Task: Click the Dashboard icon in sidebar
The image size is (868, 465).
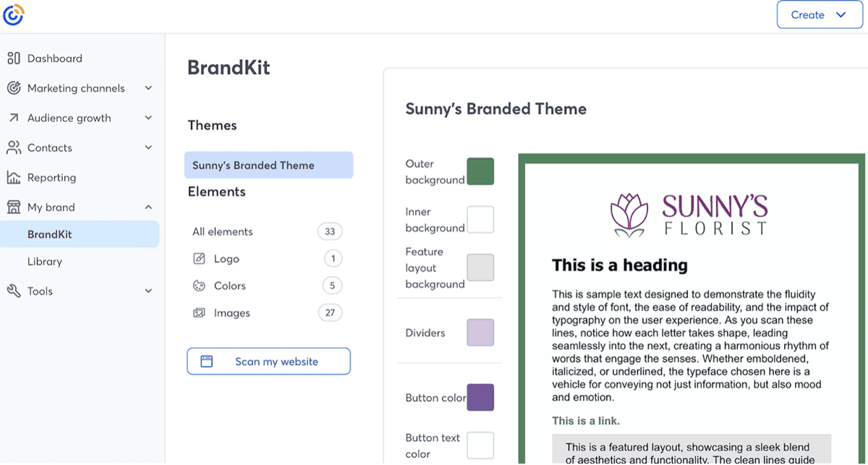Action: click(x=14, y=59)
